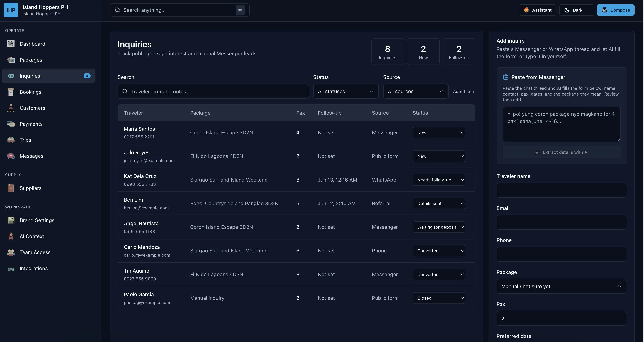The height and width of the screenshot is (342, 644).
Task: Click the Dashboard sidebar icon
Action: point(11,44)
